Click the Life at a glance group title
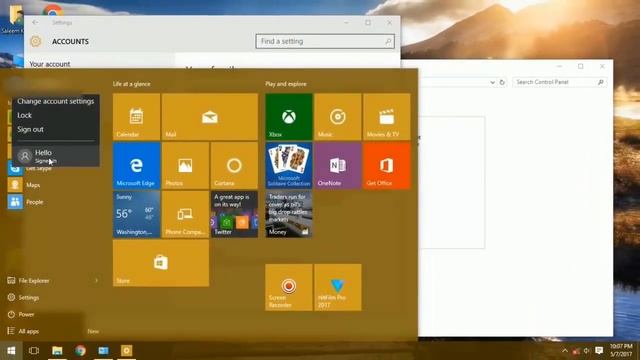Screen dimensions: 640x360 click(x=131, y=84)
